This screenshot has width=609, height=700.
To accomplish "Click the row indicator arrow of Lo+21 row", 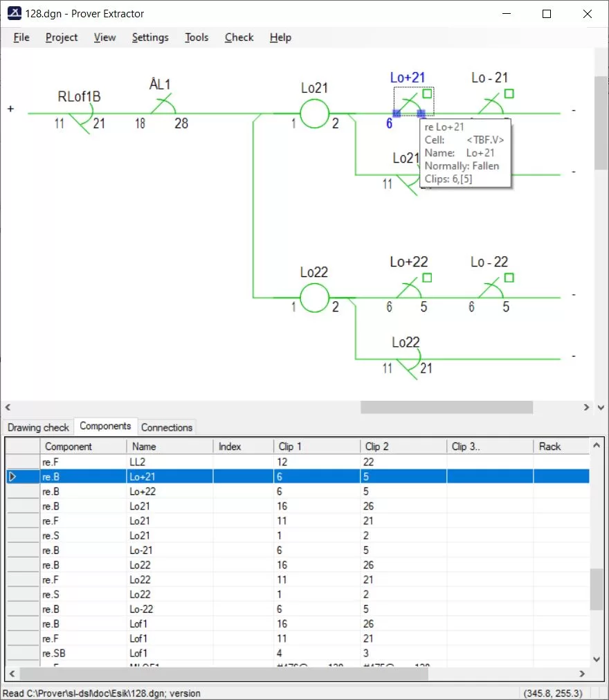I will pyautogui.click(x=12, y=477).
